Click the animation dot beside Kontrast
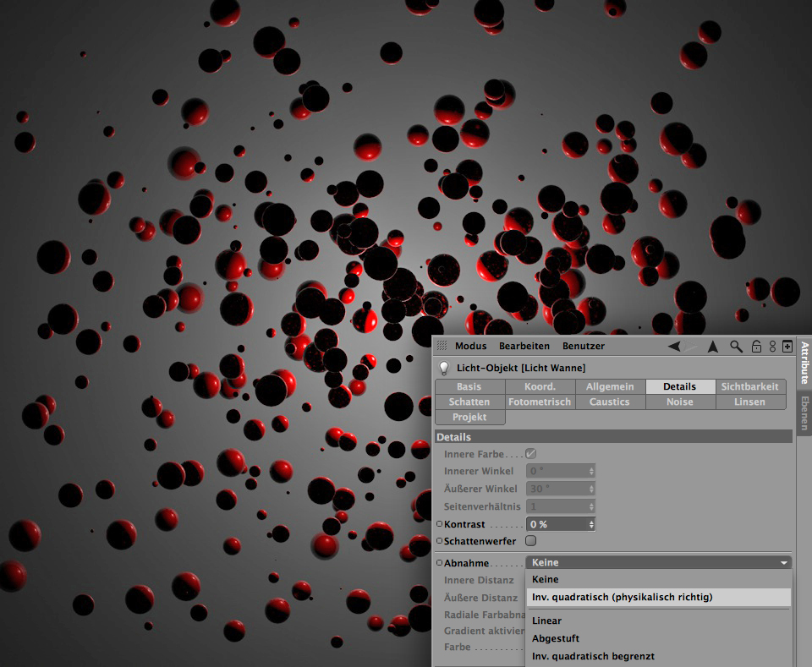The height and width of the screenshot is (667, 812). [x=439, y=524]
